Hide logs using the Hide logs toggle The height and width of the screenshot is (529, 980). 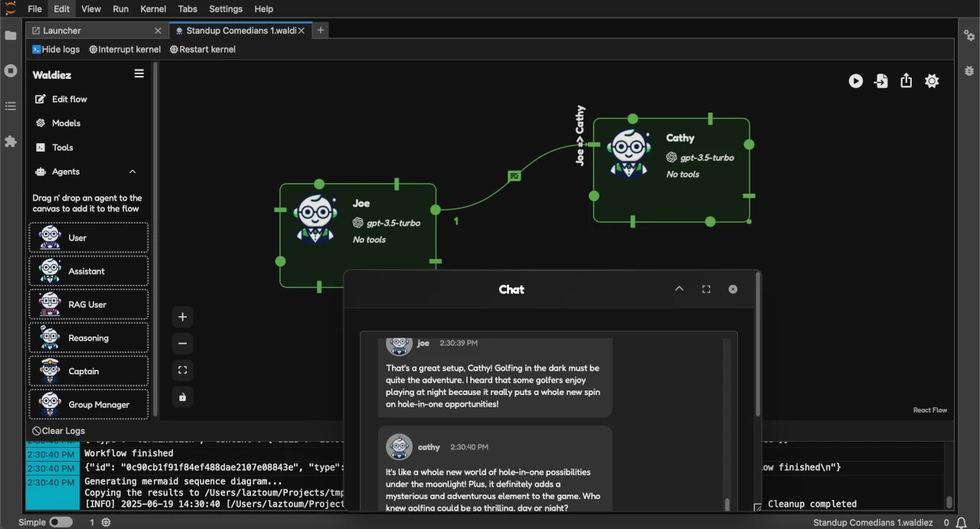56,49
